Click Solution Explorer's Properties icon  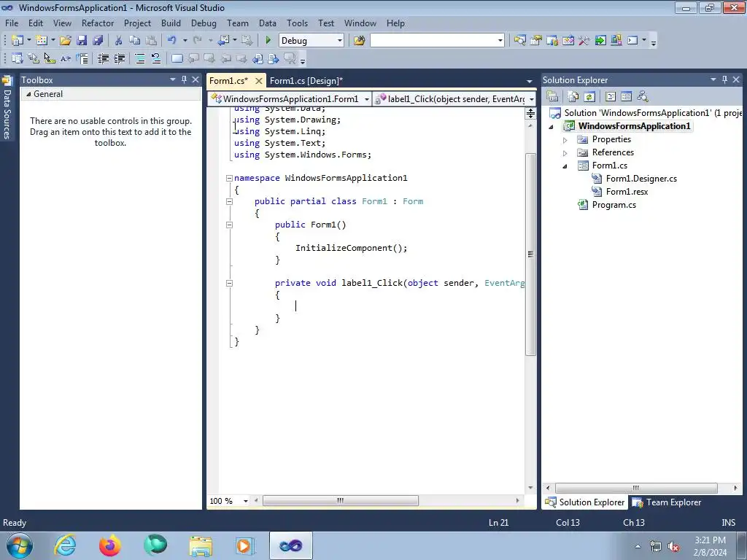click(552, 97)
